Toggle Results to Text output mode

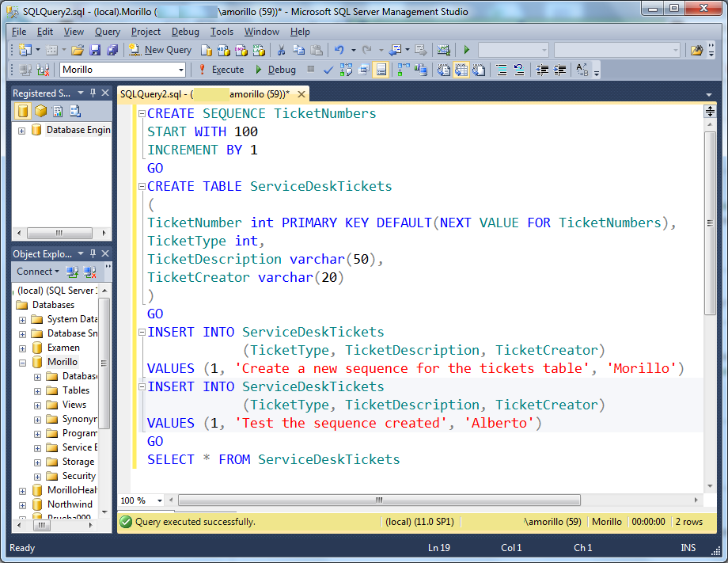pyautogui.click(x=443, y=70)
